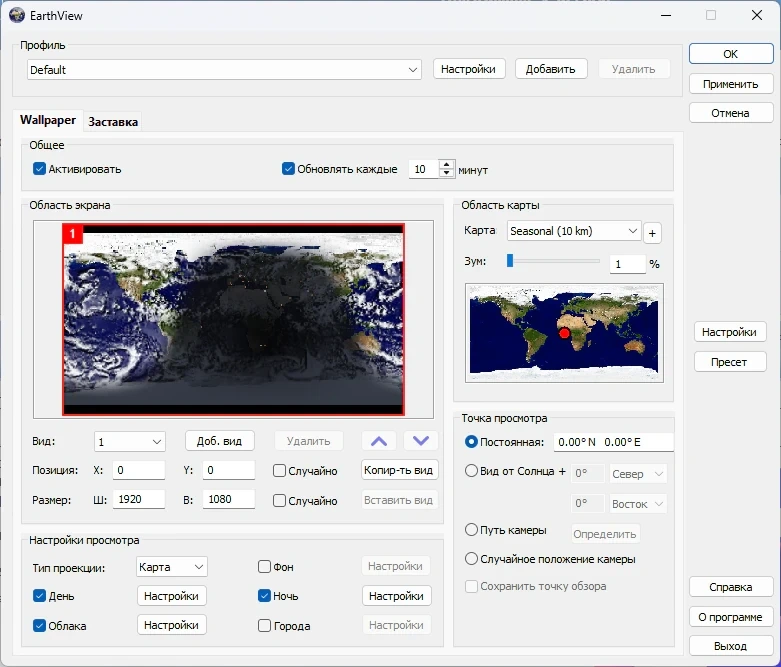
Task: Click the plus button next to Карта dropdown
Action: coord(652,233)
